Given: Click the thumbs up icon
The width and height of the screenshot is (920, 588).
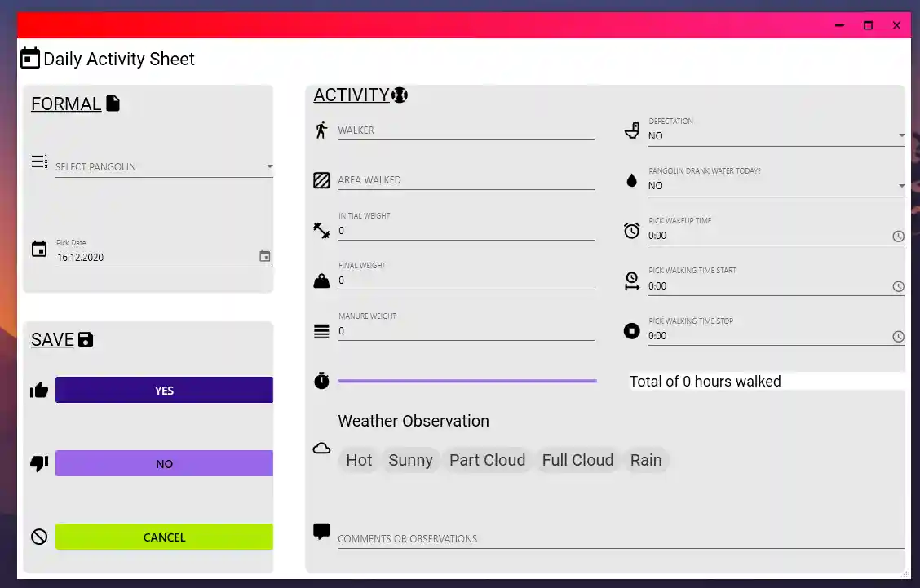Looking at the screenshot, I should click(x=39, y=390).
